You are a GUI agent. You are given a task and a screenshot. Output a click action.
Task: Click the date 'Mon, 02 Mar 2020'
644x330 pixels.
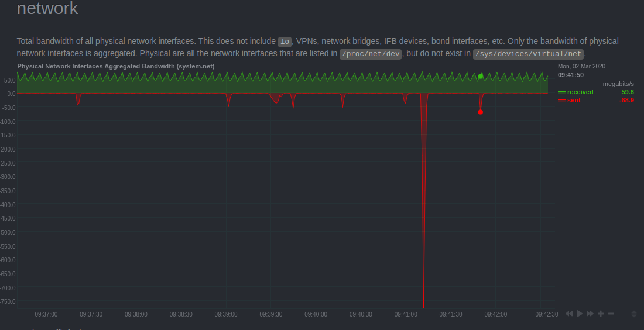(x=581, y=66)
